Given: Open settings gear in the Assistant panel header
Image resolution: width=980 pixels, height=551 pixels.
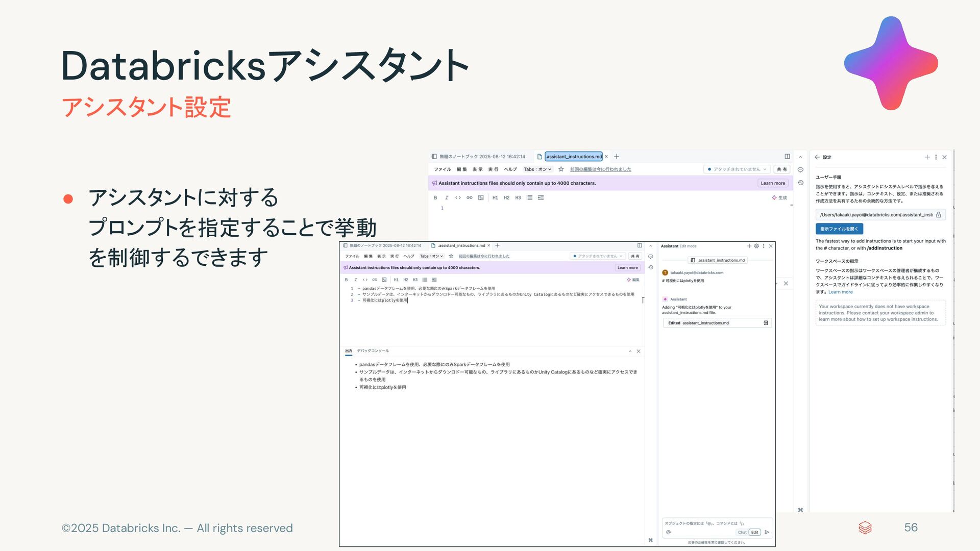Looking at the screenshot, I should click(756, 246).
